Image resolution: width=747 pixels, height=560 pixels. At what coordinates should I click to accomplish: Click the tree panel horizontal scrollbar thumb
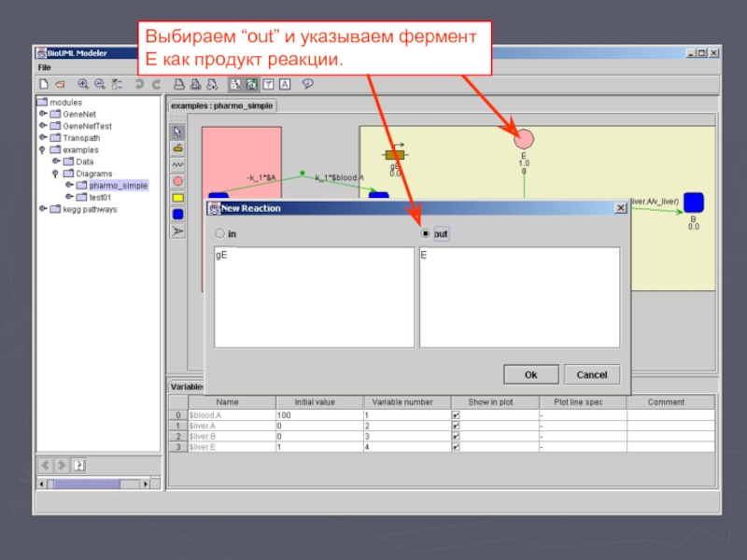click(87, 484)
